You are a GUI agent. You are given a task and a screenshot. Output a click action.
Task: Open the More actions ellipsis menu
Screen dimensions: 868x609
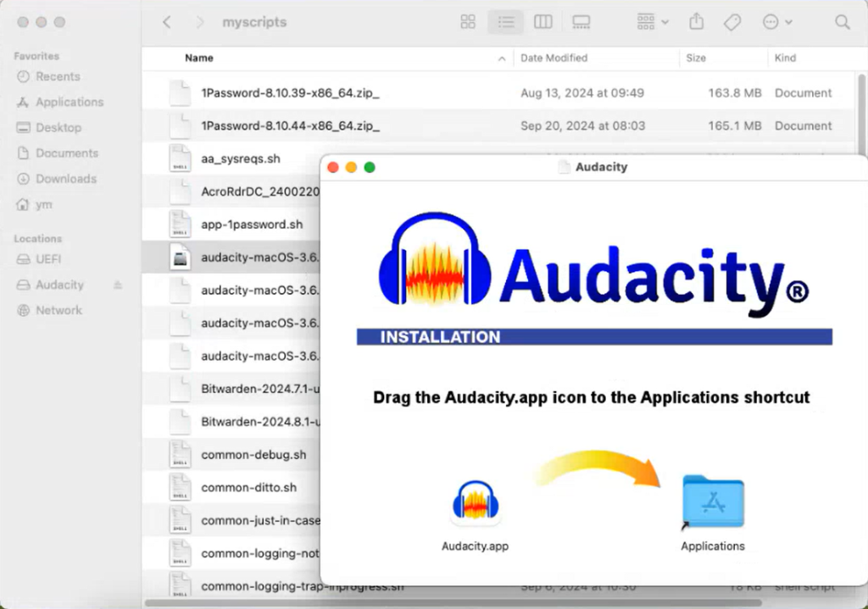pyautogui.click(x=777, y=22)
